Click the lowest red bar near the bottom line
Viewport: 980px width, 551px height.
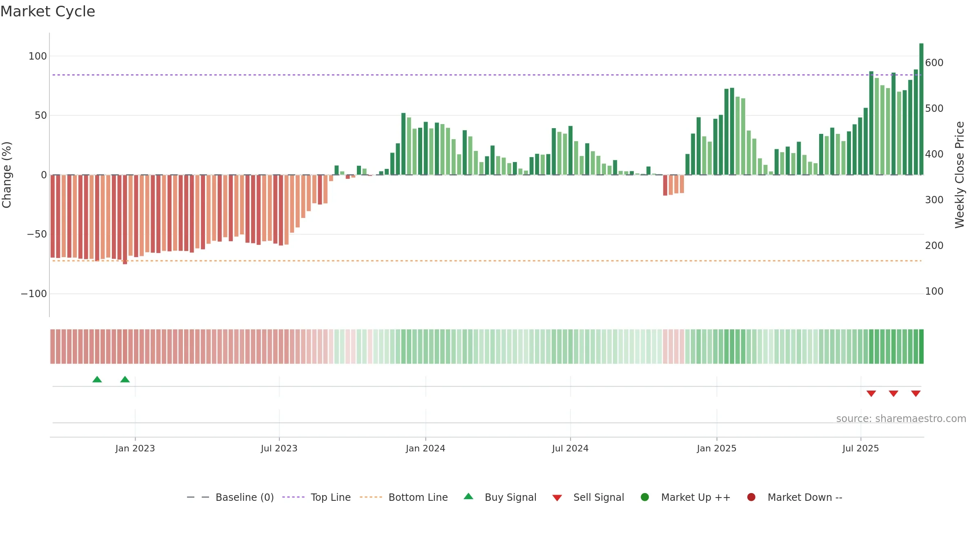coord(125,220)
